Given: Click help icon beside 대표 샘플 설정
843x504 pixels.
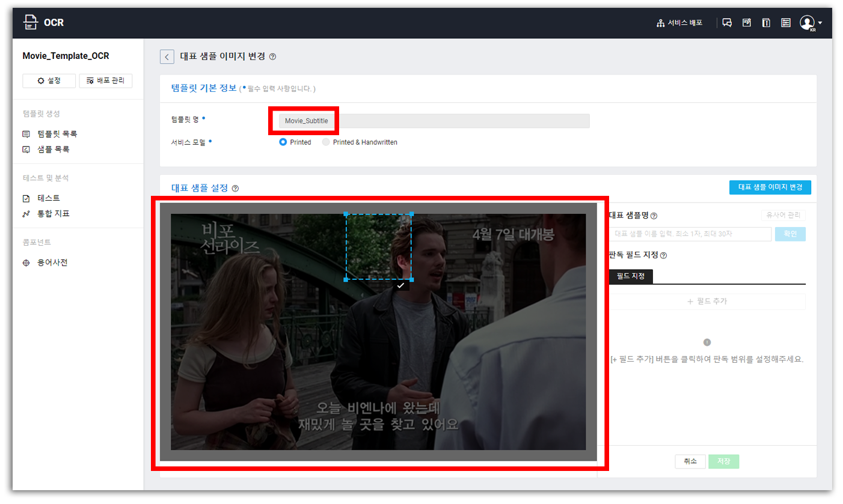Looking at the screenshot, I should pos(235,188).
